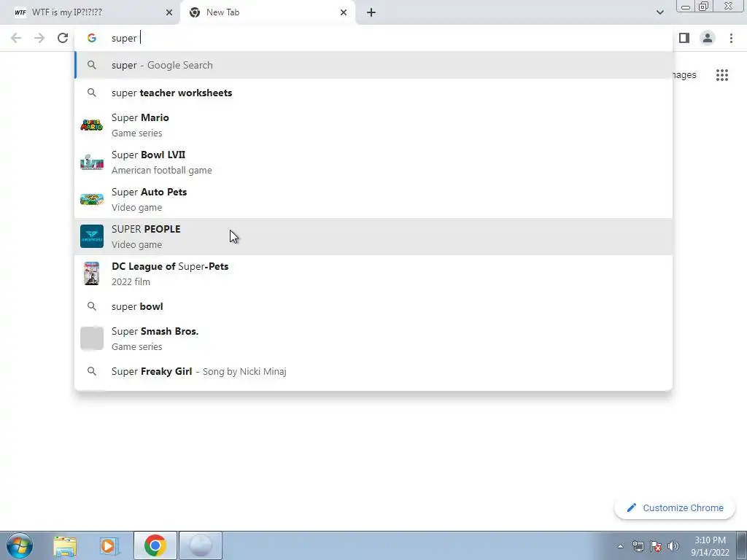This screenshot has width=747, height=560.
Task: Select DC League of Super-Pets suggestion
Action: pos(373,274)
